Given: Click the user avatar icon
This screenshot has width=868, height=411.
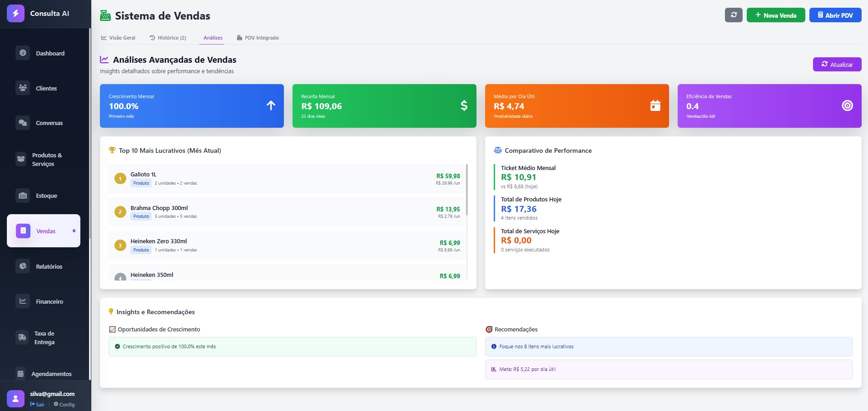Looking at the screenshot, I should (x=15, y=399).
